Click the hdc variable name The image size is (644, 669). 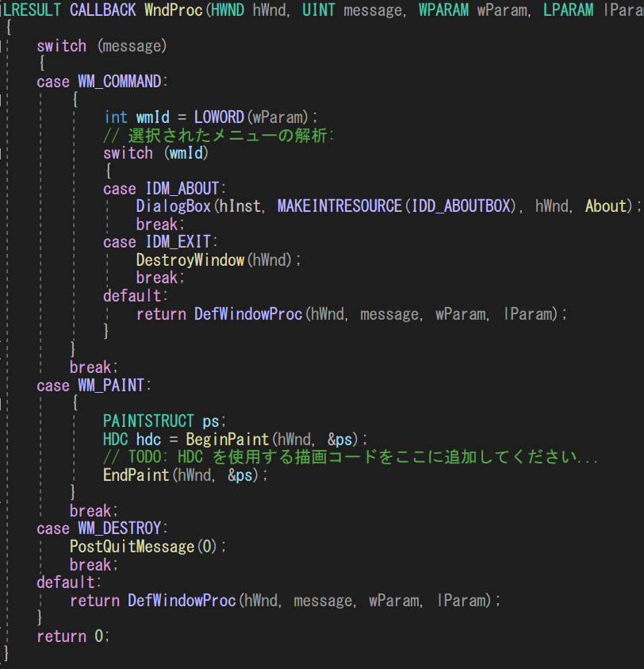tap(148, 440)
